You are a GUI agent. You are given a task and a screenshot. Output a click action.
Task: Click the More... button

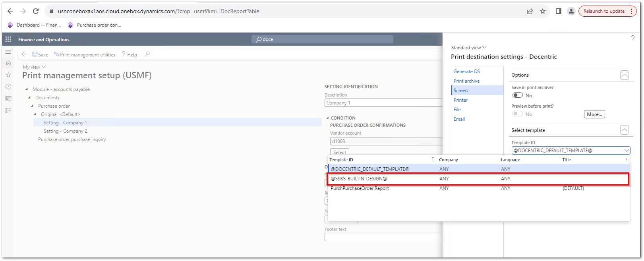click(x=594, y=114)
